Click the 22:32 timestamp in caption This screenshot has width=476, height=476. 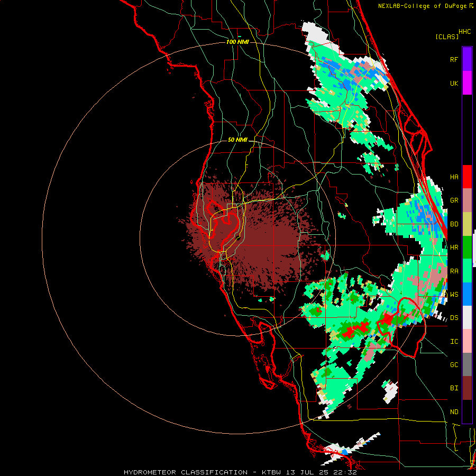[345, 472]
